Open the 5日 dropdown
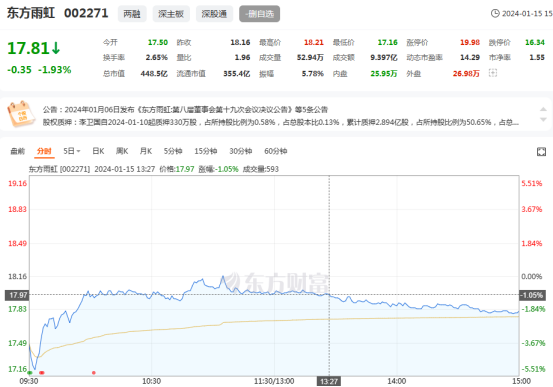Screen dimensions: 553x387 [x=72, y=151]
